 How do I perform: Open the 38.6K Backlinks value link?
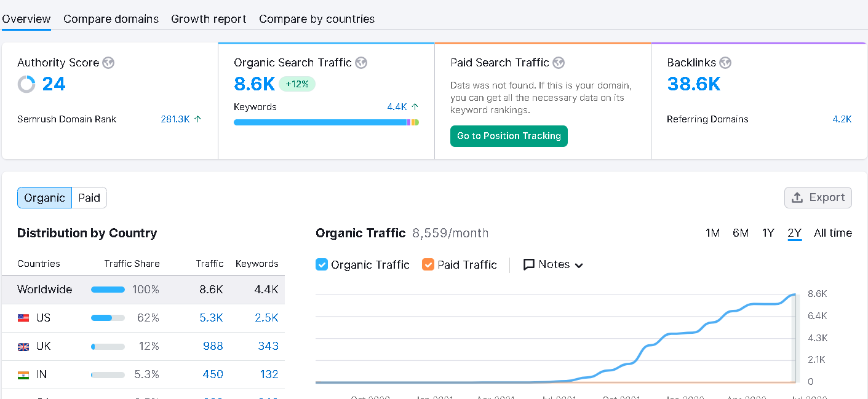click(694, 84)
